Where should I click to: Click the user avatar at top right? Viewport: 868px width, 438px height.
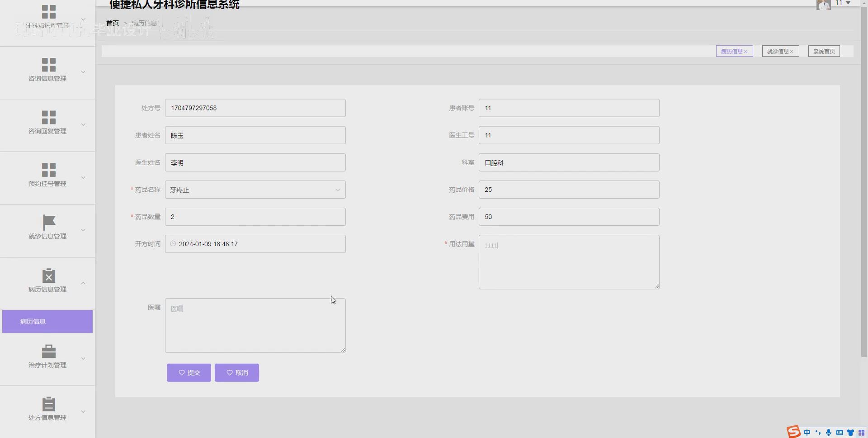coord(823,5)
